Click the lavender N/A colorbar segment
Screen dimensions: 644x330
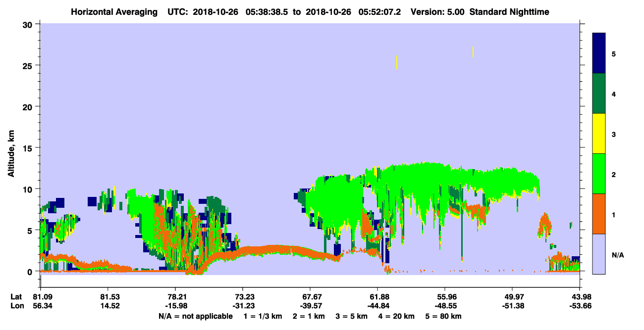coord(599,254)
